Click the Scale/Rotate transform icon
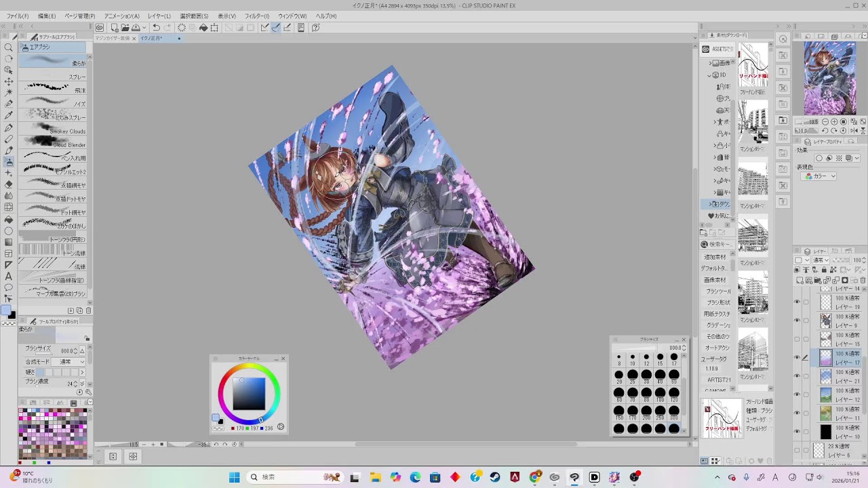Viewport: 868px width, 488px height. click(214, 28)
